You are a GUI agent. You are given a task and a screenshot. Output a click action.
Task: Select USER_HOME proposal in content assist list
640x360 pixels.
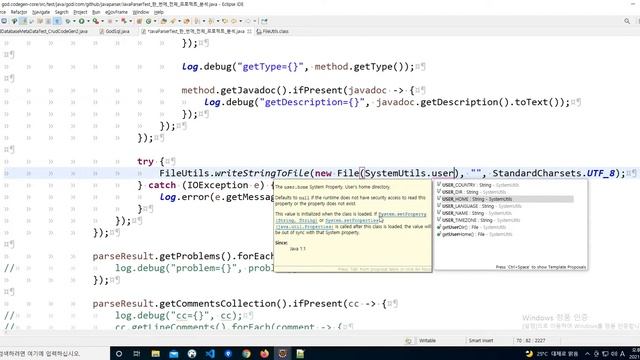pyautogui.click(x=505, y=199)
